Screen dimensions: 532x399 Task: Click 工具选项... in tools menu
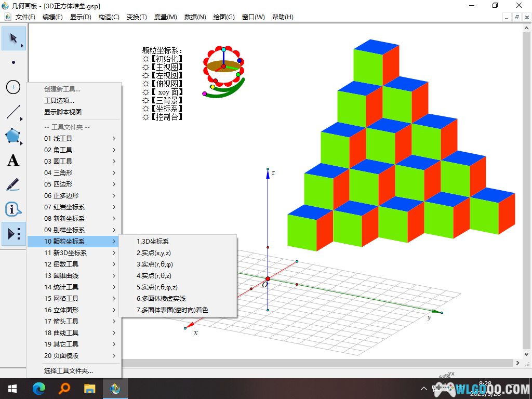point(59,100)
